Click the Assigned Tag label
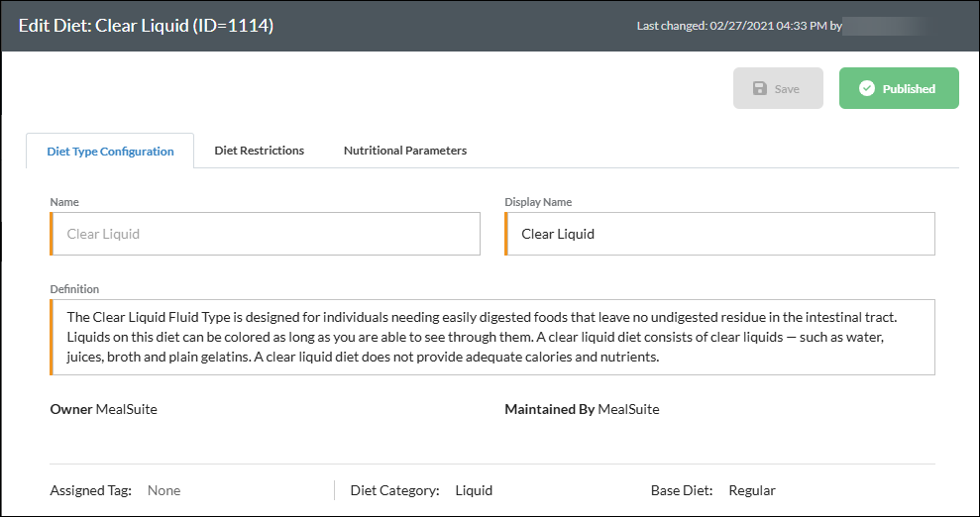This screenshot has height=517, width=980. [90, 491]
